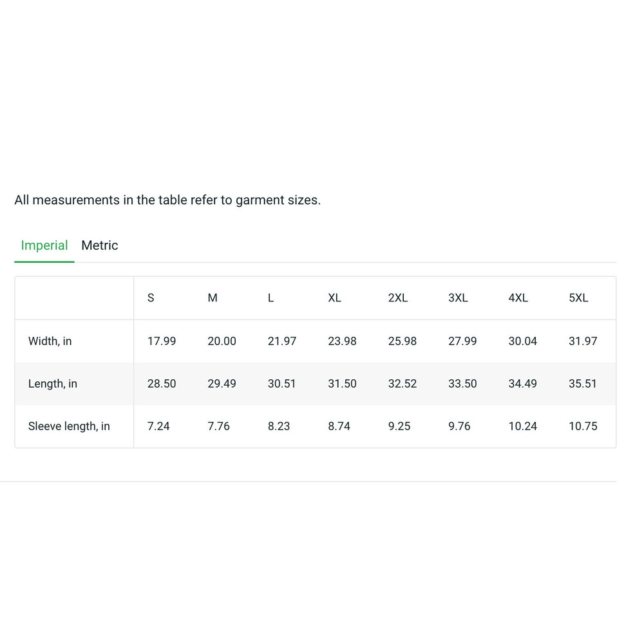Click the M size column header
Image resolution: width=644 pixels, height=644 pixels.
pos(213,298)
